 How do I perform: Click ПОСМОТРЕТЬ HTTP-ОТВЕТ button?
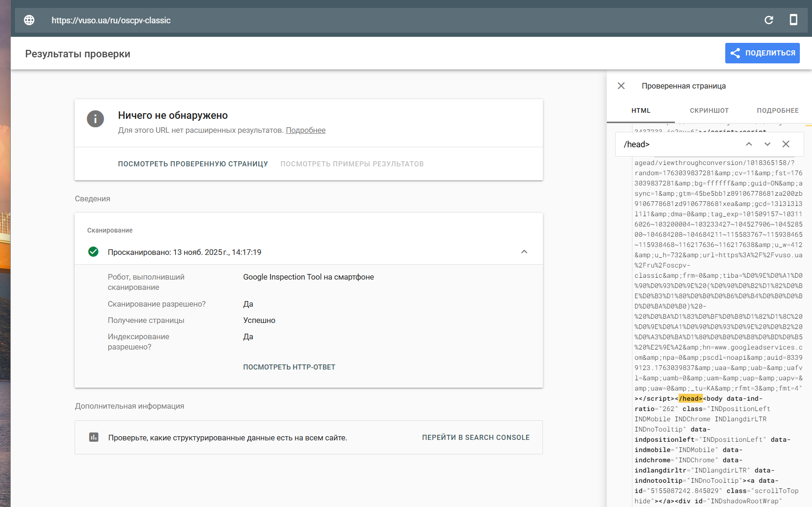point(289,367)
